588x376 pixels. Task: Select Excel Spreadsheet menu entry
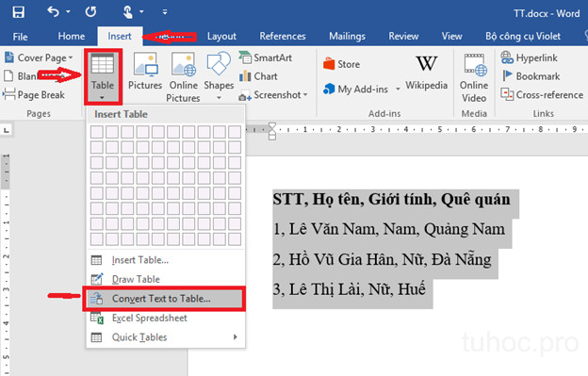point(166,319)
